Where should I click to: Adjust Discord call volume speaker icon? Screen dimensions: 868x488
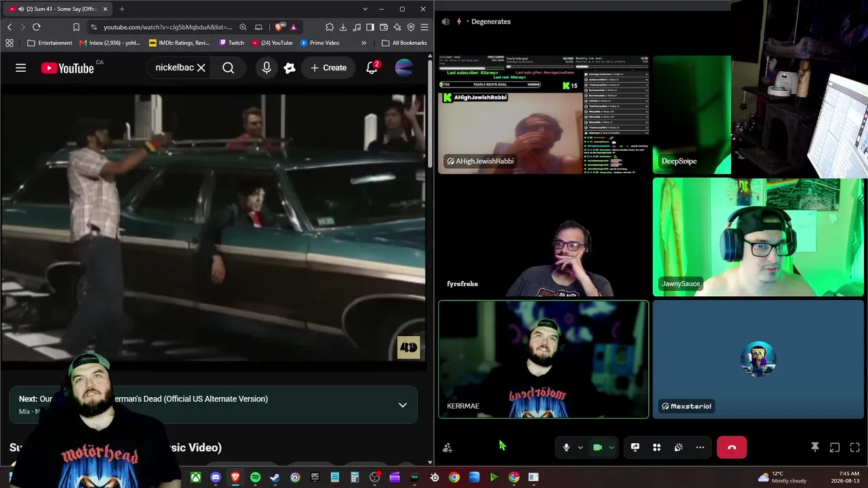[x=446, y=22]
